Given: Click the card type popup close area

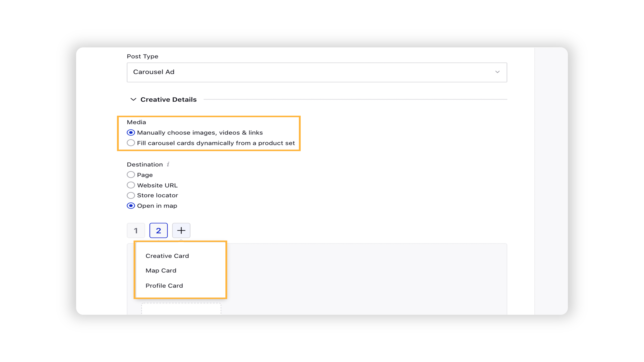Looking at the screenshot, I should 354,270.
